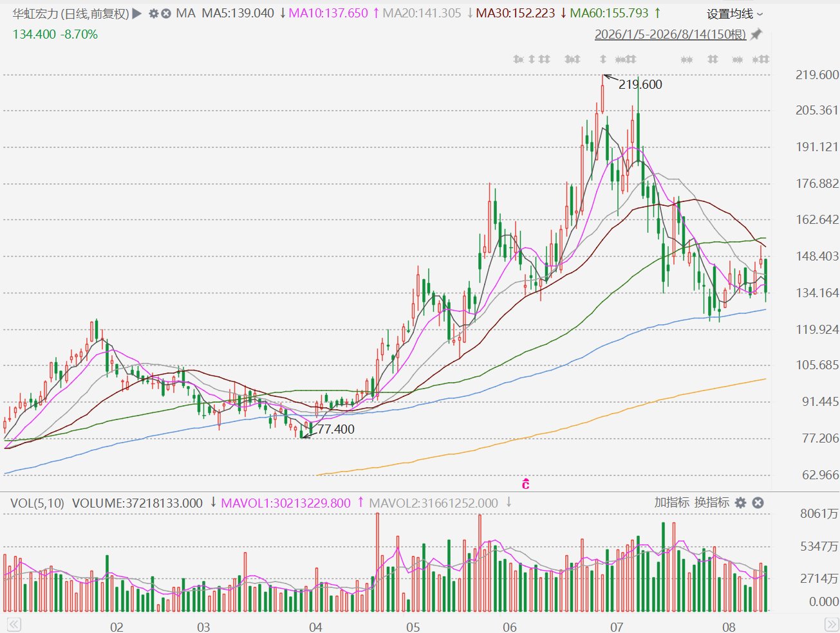
Task: Select the MA60:155.793 label
Action: coord(609,14)
